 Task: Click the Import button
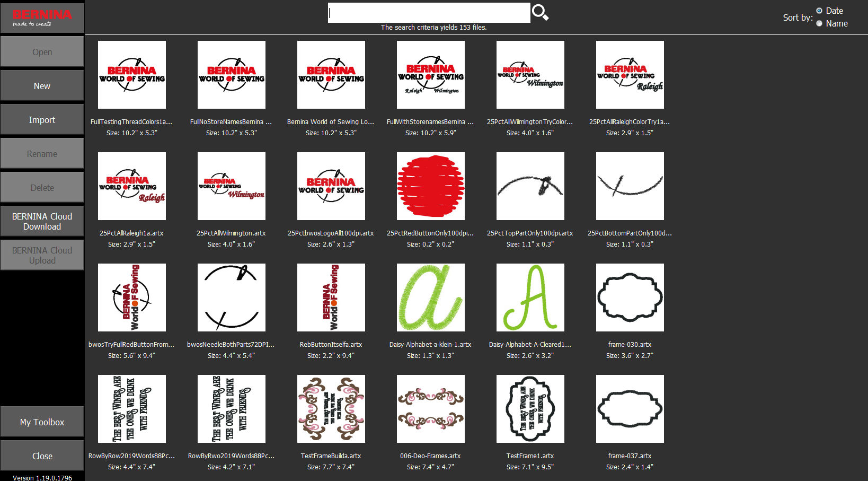[42, 119]
